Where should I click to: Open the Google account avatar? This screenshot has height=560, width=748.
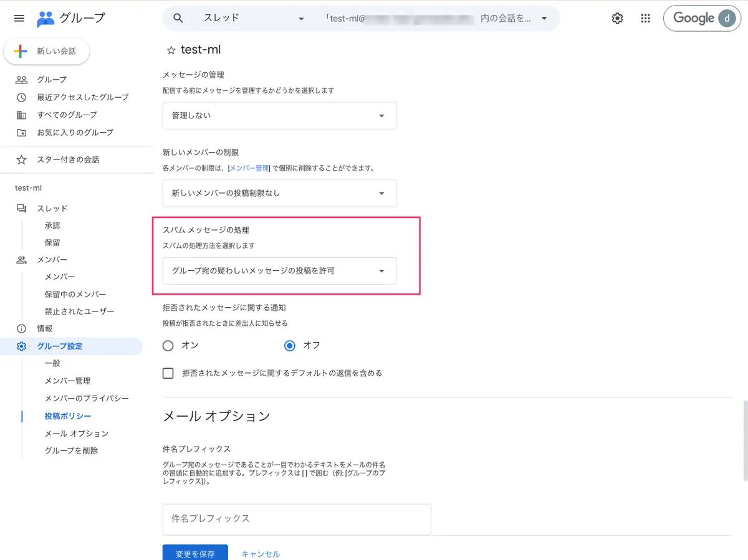click(x=727, y=18)
